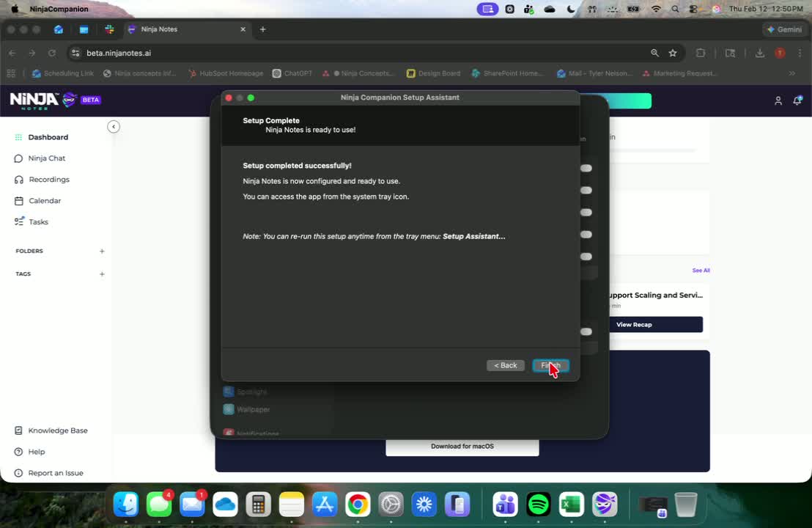Add a new tag with Tags plus
Image resolution: width=812 pixels, height=528 pixels.
click(x=102, y=274)
